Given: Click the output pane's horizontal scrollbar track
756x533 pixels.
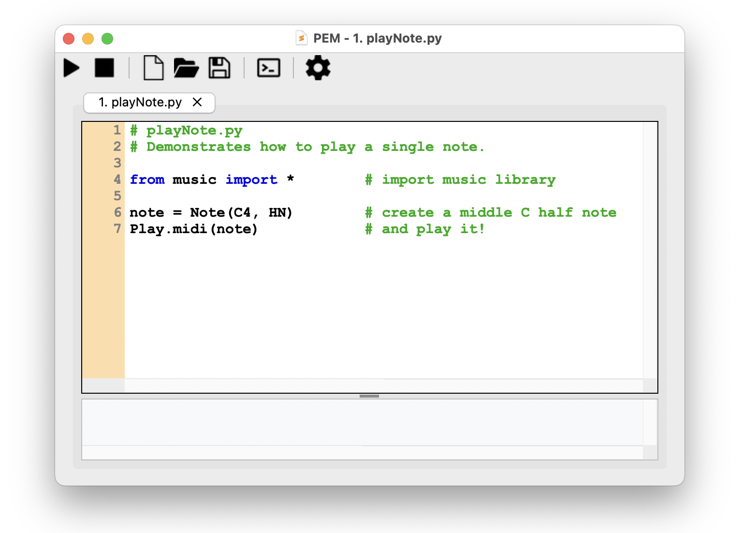Looking at the screenshot, I should (363, 452).
